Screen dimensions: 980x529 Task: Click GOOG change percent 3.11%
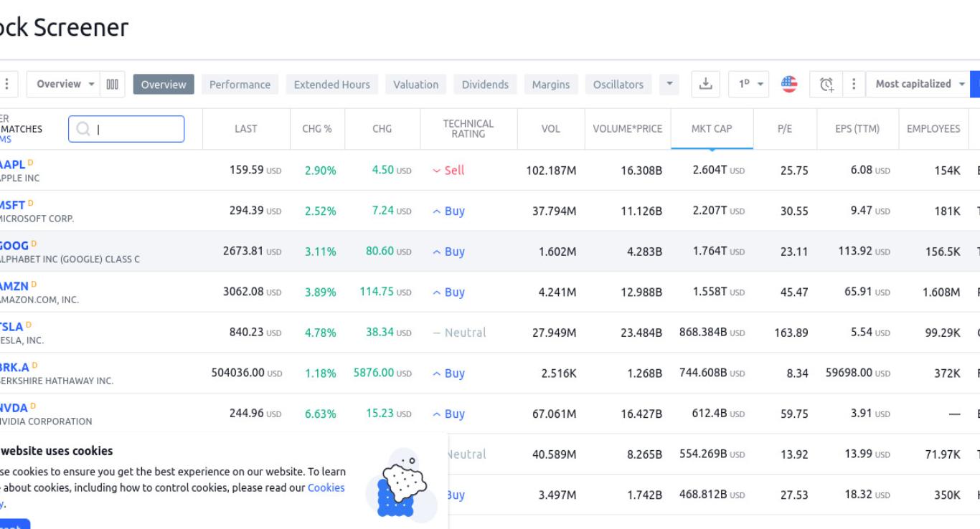coord(320,252)
